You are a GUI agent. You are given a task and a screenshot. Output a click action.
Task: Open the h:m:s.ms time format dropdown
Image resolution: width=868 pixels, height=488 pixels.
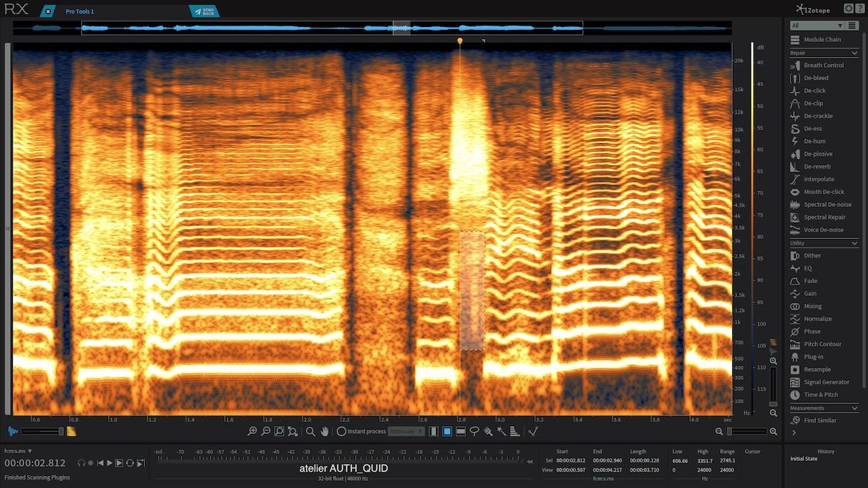18,451
